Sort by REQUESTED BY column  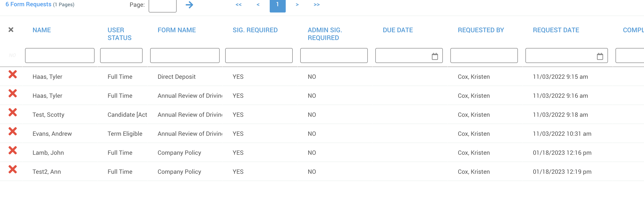pos(481,30)
